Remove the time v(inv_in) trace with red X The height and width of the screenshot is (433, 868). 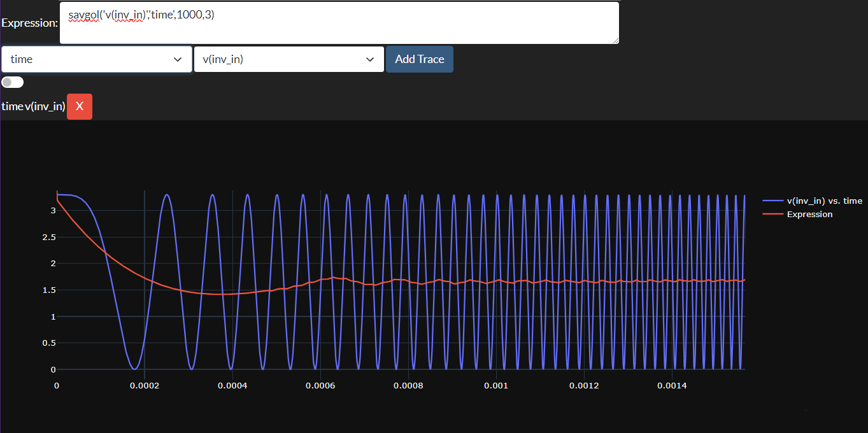[80, 106]
